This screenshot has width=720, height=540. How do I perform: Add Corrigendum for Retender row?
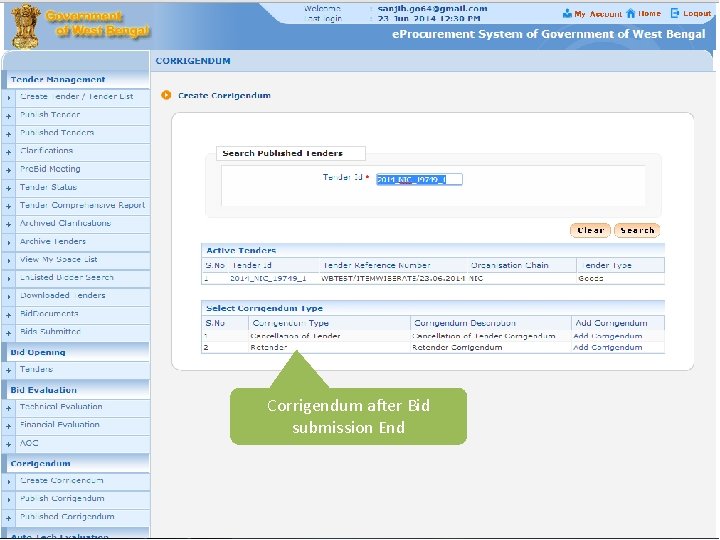tap(608, 348)
